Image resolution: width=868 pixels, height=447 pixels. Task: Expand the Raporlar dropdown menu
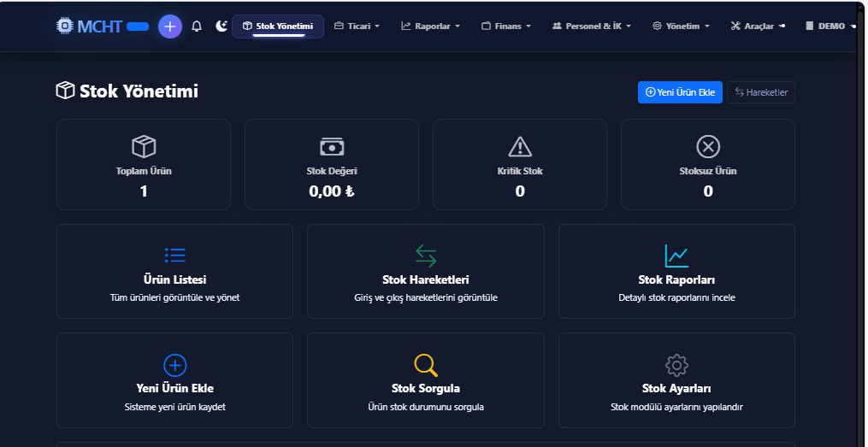pos(431,26)
